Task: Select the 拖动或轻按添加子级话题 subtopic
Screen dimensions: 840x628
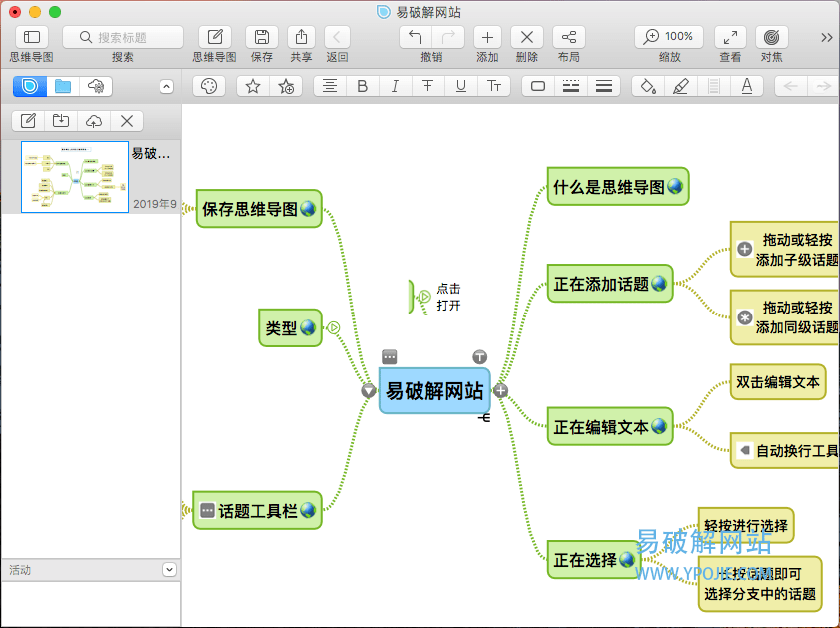Action: [x=785, y=249]
